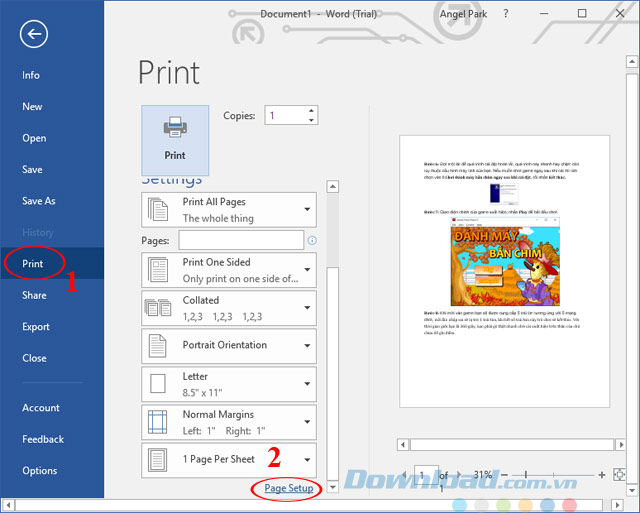This screenshot has width=640, height=513.
Task: Increase copies with the up spinner arrow
Action: 311,111
